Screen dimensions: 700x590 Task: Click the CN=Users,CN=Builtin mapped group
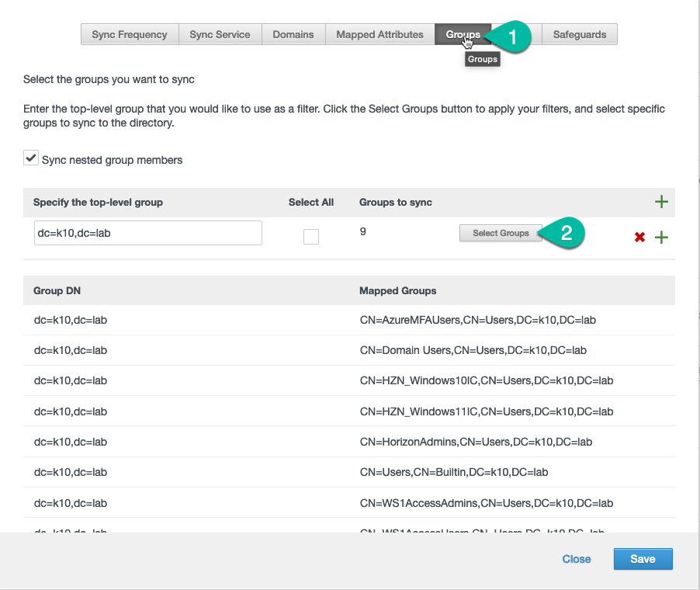[x=454, y=472]
